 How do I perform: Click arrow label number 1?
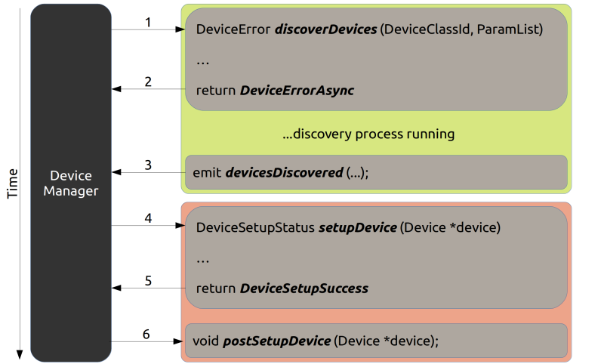coord(148,23)
